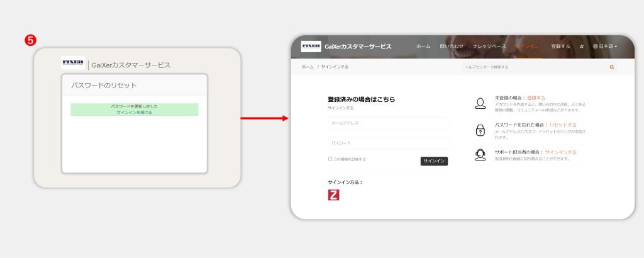Click the FIXER logo in reset panel
The image size is (644, 258).
[72, 63]
